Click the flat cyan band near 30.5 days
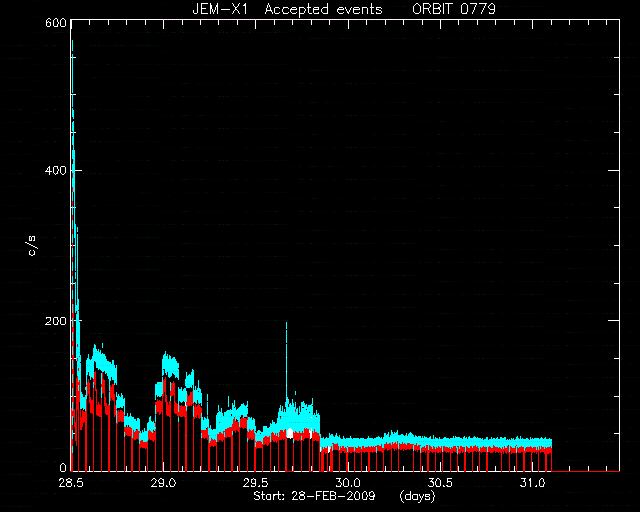Screen dimensions: 640x512 (440, 442)
